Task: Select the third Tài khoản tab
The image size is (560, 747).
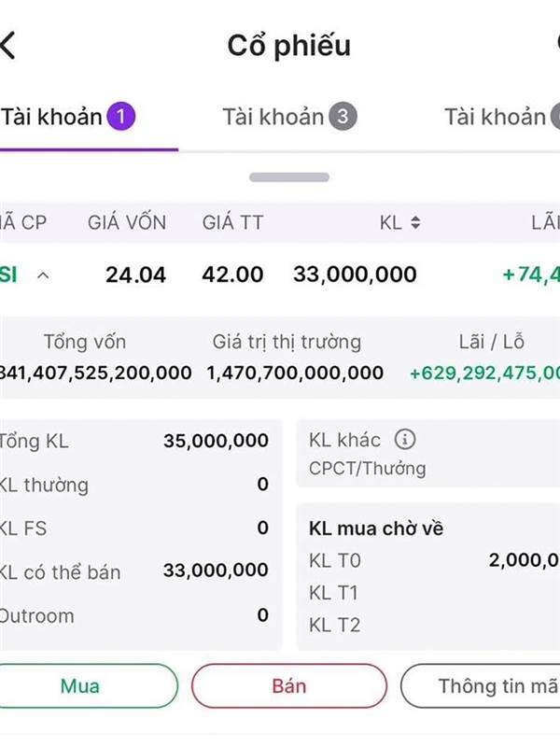Action: [502, 117]
